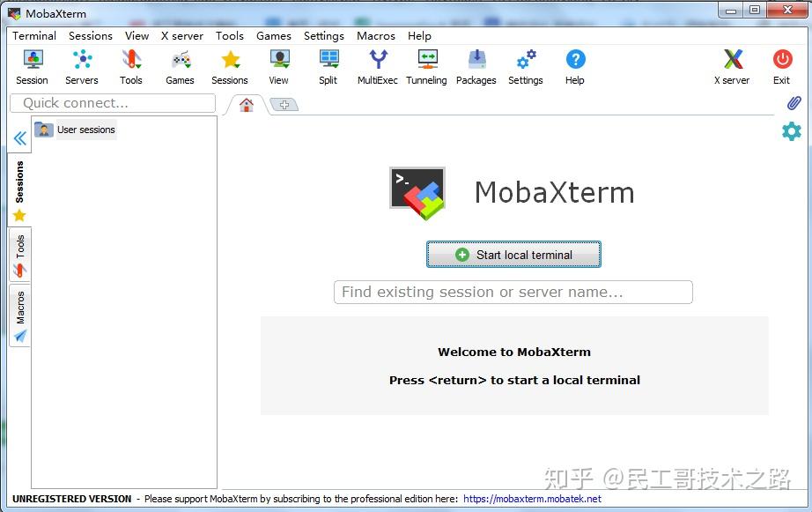Click the Press <return> to start text
Screen dimensions: 812x512
[x=514, y=381]
